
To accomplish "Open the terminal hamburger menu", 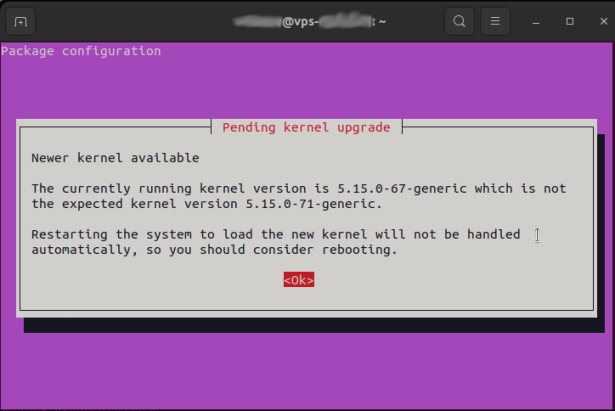I will point(494,21).
